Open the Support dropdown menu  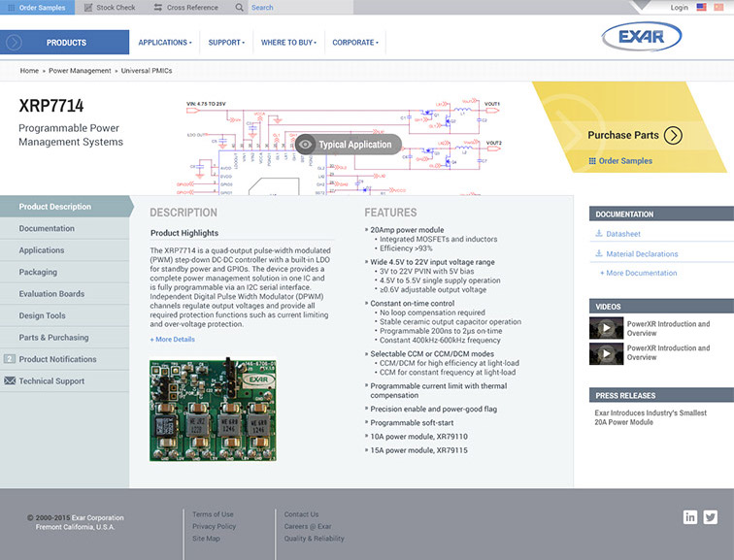point(227,43)
